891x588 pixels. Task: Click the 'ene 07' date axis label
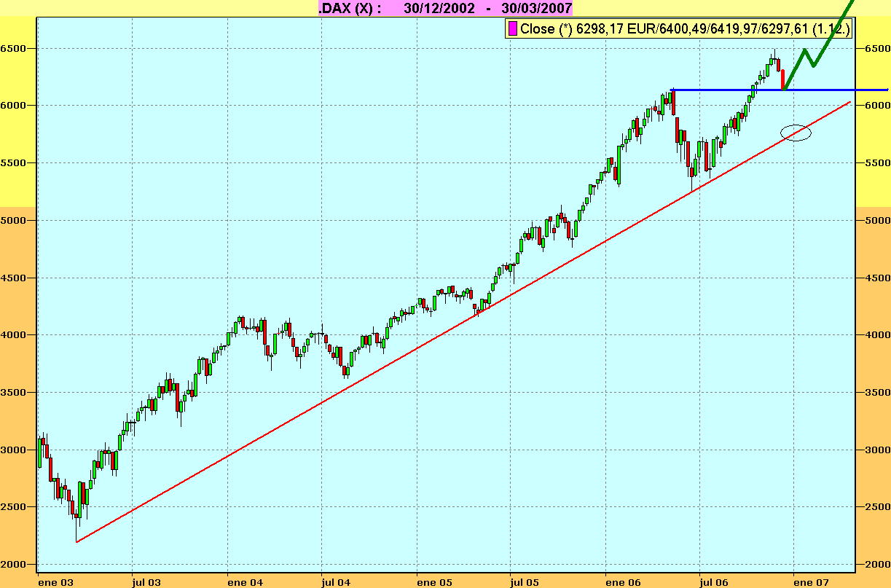[x=812, y=581]
